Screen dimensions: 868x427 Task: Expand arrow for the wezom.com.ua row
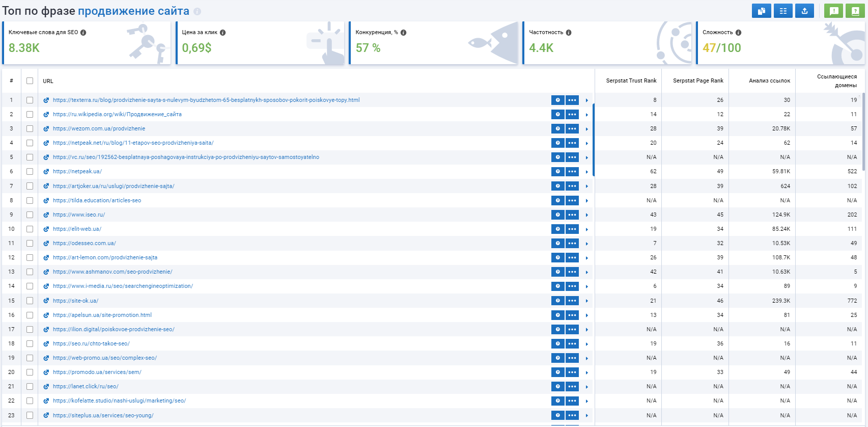586,129
